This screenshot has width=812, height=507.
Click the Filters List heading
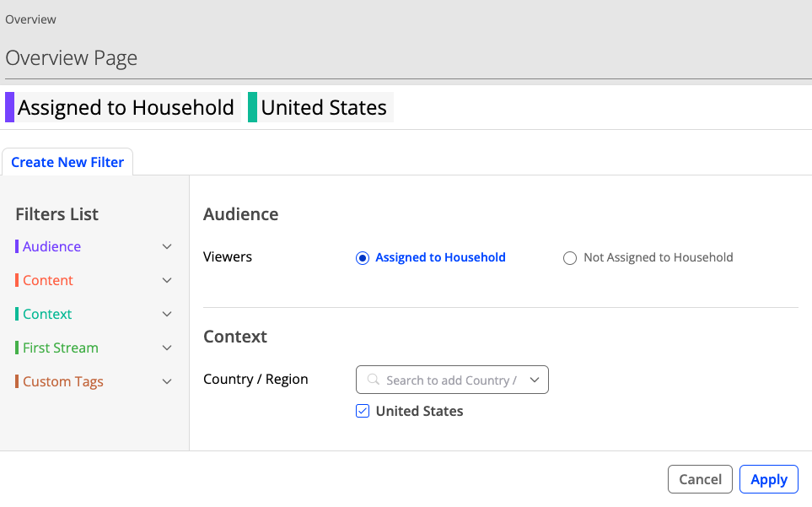[57, 214]
